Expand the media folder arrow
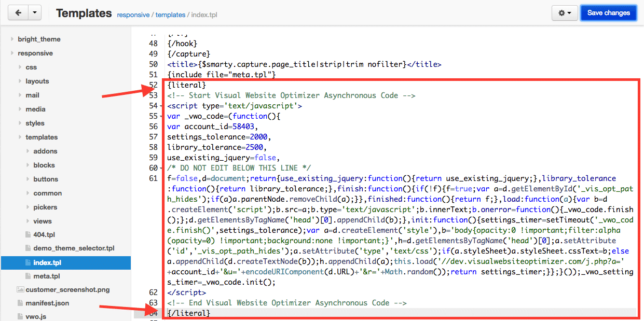The height and width of the screenshot is (321, 644). pyautogui.click(x=20, y=109)
